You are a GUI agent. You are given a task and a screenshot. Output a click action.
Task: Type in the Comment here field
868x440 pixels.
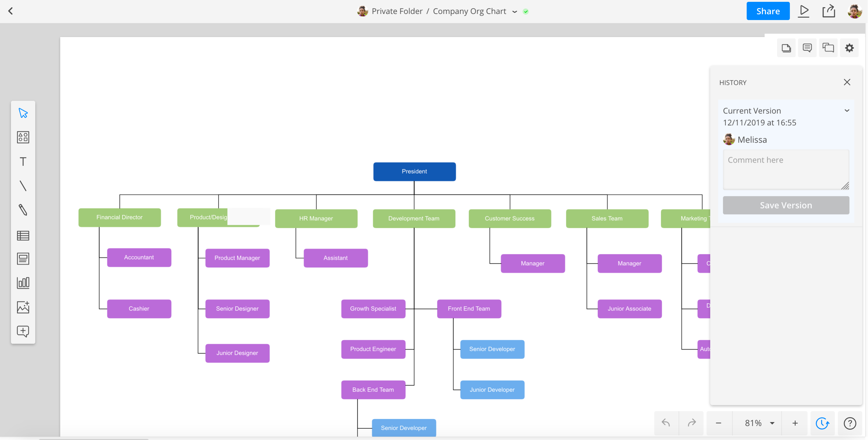click(x=786, y=170)
